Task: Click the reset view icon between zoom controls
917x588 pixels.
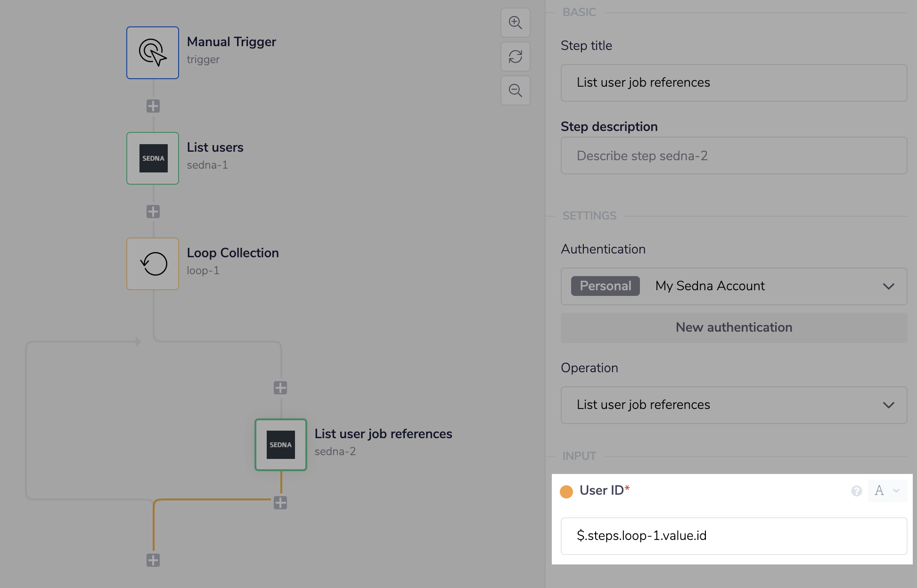Action: [x=515, y=56]
